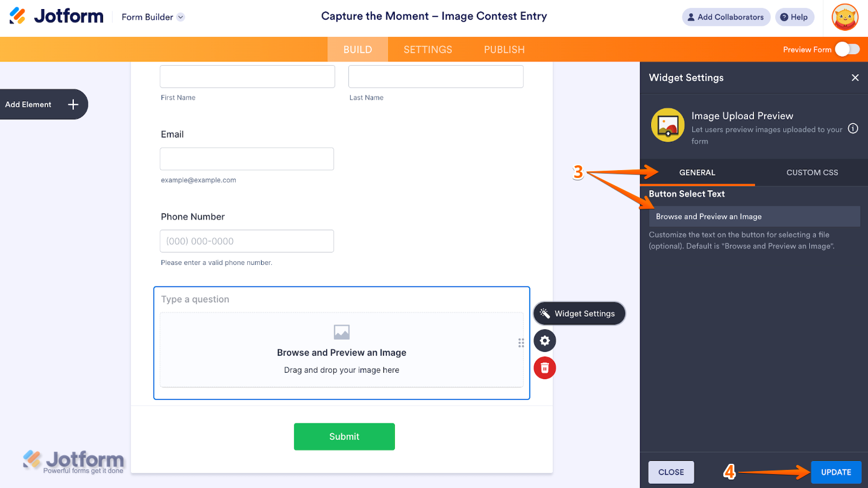Image resolution: width=868 pixels, height=488 pixels.
Task: Select the CUSTOM CSS tab
Action: [812, 173]
